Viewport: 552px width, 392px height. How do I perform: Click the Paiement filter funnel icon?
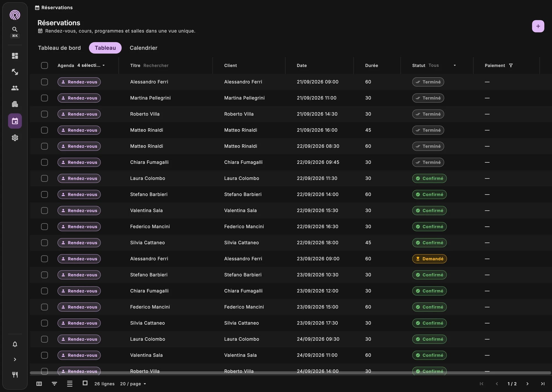point(511,66)
